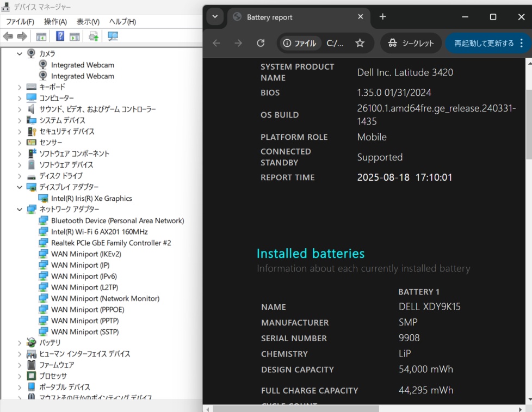Click the Back arrow in Device Manager toolbar
Image resolution: width=532 pixels, height=412 pixels.
click(x=8, y=36)
